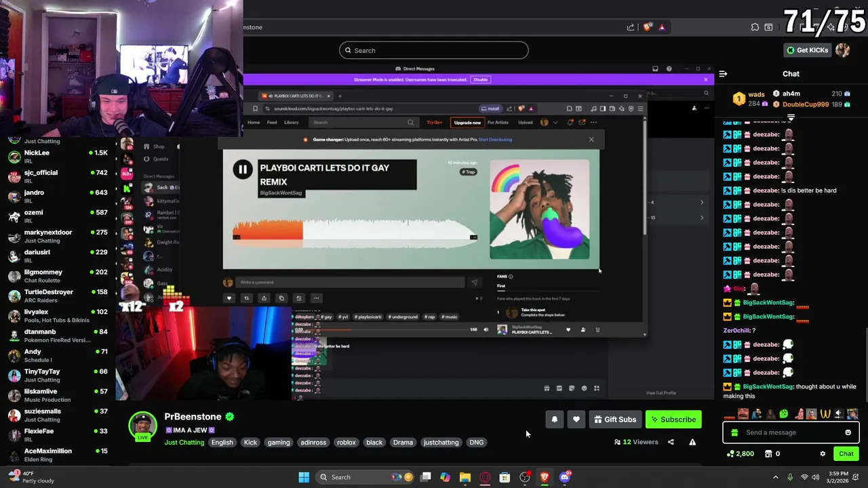Click the Just Chatting category link
This screenshot has height=488, width=868.
click(x=184, y=443)
